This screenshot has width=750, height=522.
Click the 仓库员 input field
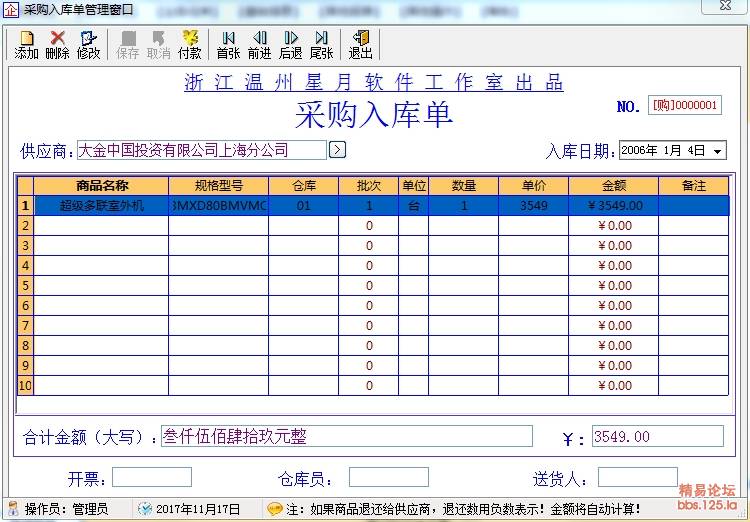click(388, 477)
